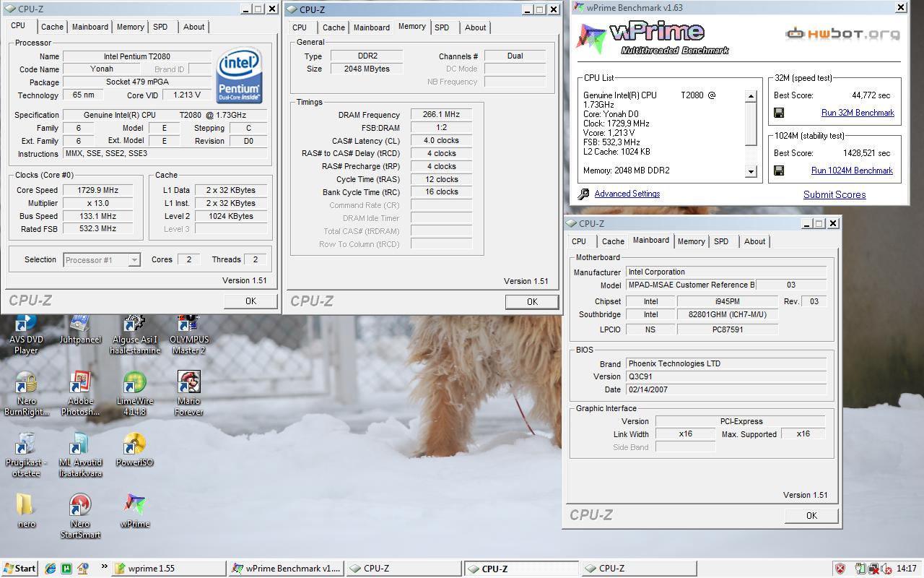Open the About tab in the CPU-Z Memory window

[x=475, y=27]
